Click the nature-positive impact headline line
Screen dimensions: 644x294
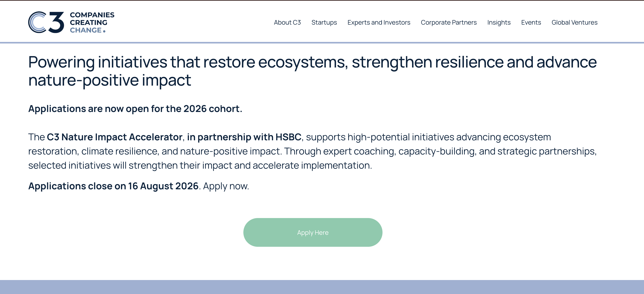click(110, 80)
